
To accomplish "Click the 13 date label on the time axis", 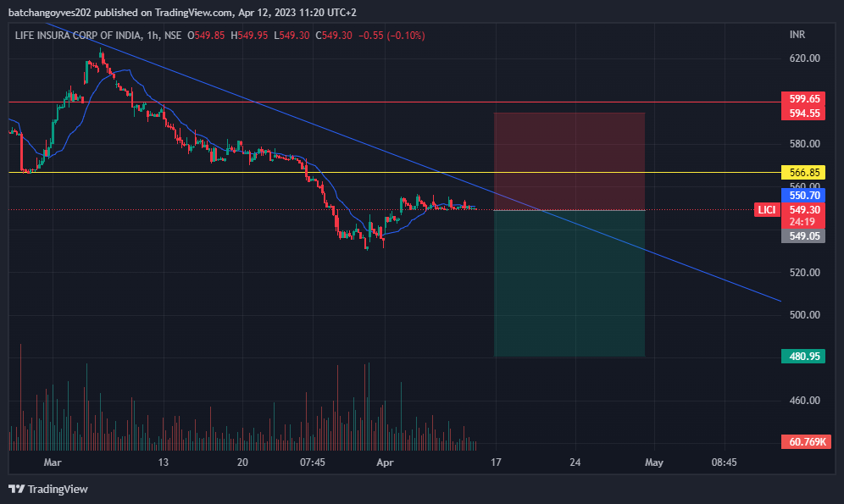I will [x=163, y=462].
